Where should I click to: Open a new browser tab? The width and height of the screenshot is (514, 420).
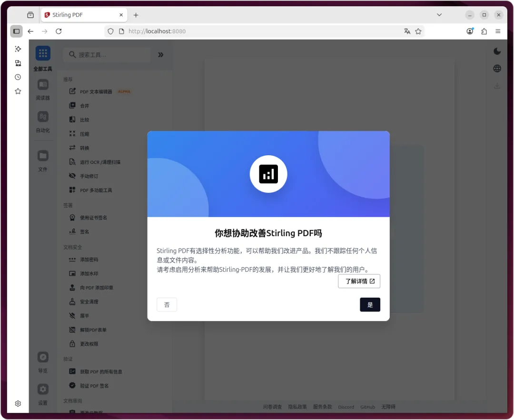(136, 15)
